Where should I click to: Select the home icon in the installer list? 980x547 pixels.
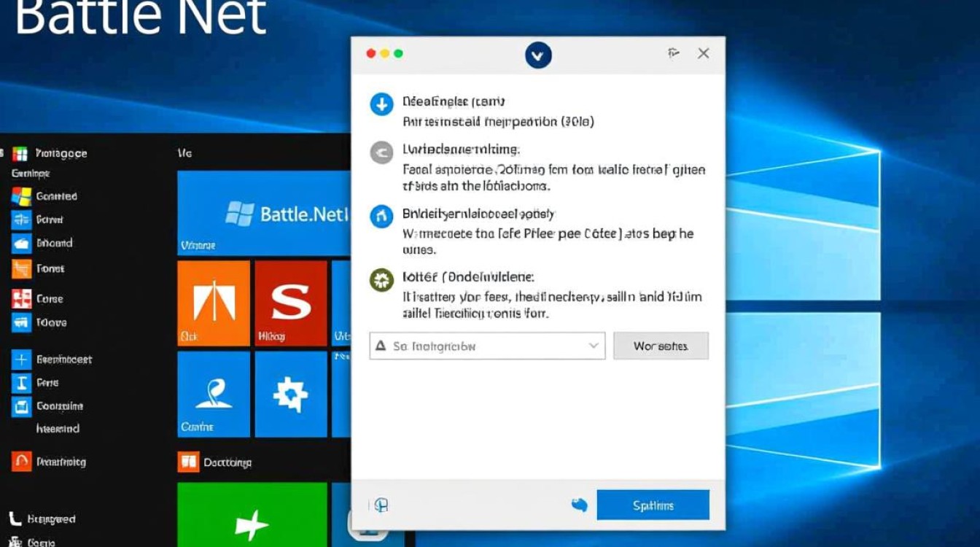click(x=381, y=216)
